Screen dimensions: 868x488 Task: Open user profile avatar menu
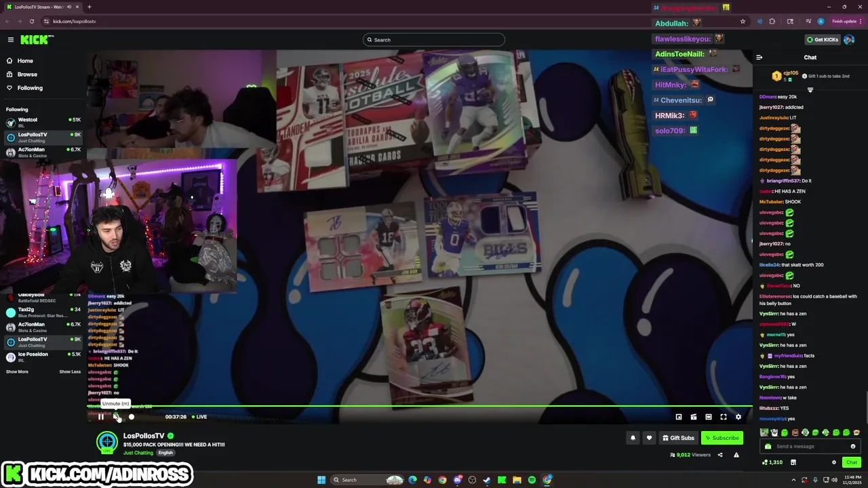tap(849, 40)
